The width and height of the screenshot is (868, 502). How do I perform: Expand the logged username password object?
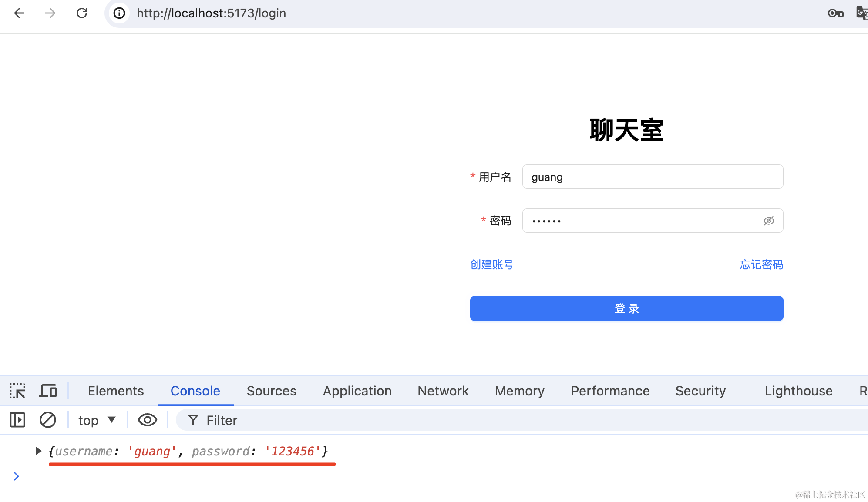point(38,451)
